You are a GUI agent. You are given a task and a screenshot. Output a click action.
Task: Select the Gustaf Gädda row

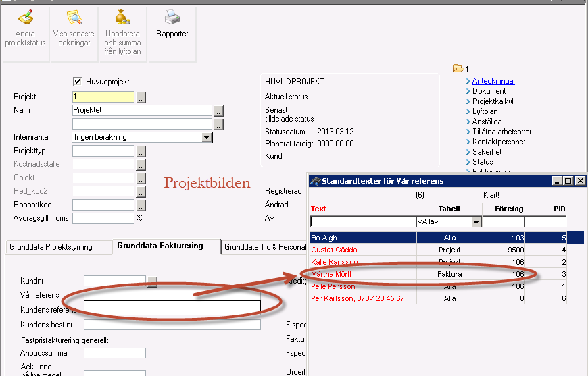click(439, 250)
